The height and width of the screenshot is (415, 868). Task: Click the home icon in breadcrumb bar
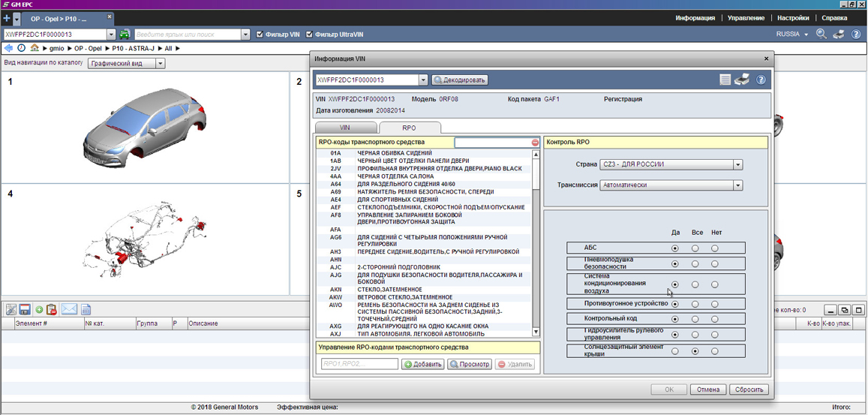click(35, 48)
